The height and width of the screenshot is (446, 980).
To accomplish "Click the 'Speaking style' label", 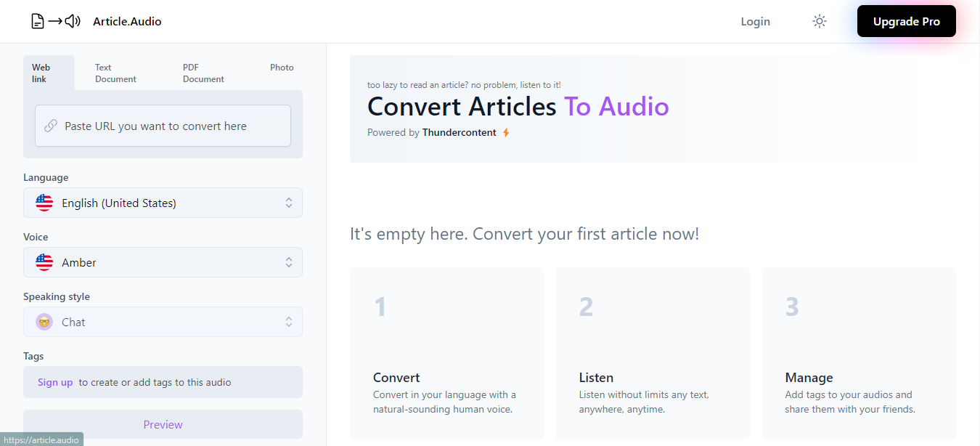I will click(57, 296).
